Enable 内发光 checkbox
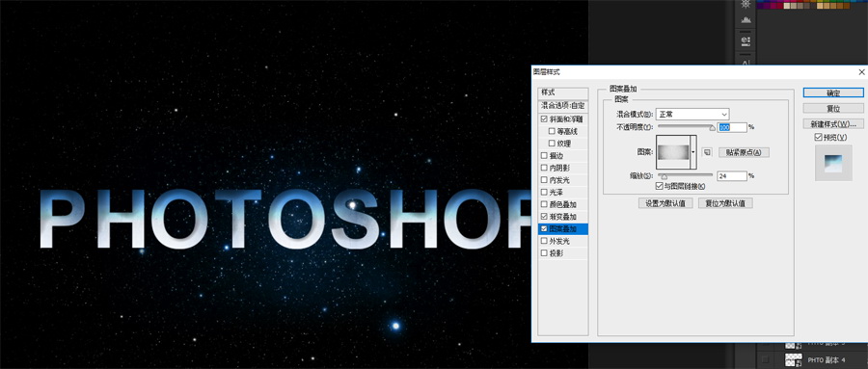868x369 pixels. [544, 180]
